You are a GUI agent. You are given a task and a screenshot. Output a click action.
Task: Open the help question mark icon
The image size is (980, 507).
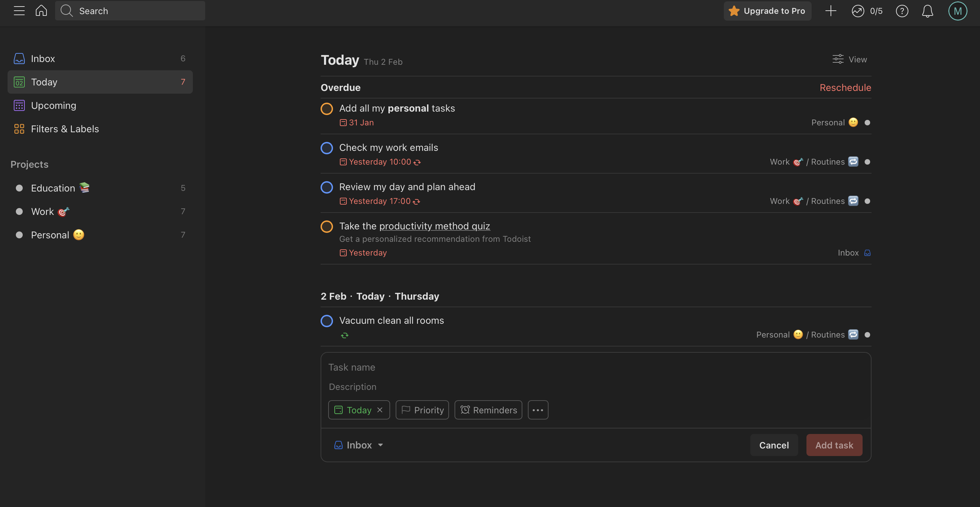[902, 11]
